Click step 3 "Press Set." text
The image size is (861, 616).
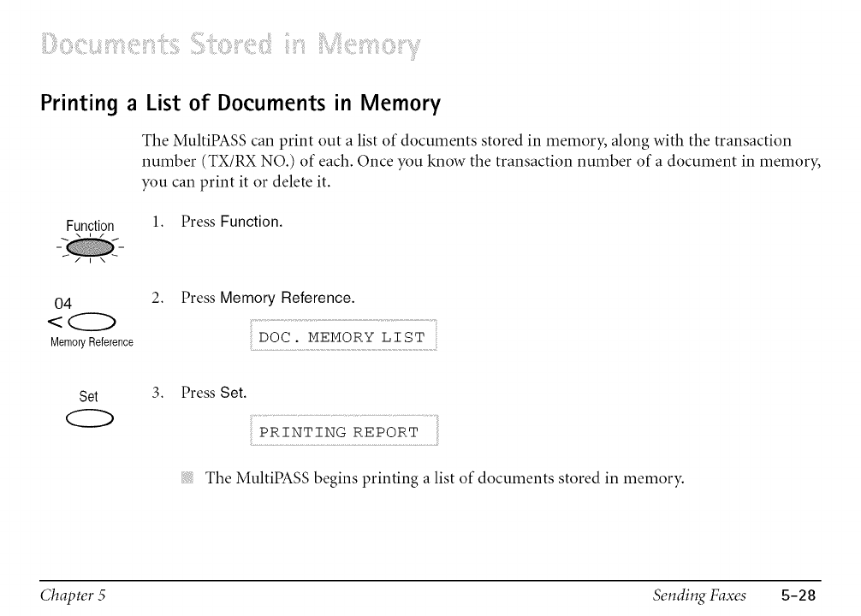click(214, 394)
